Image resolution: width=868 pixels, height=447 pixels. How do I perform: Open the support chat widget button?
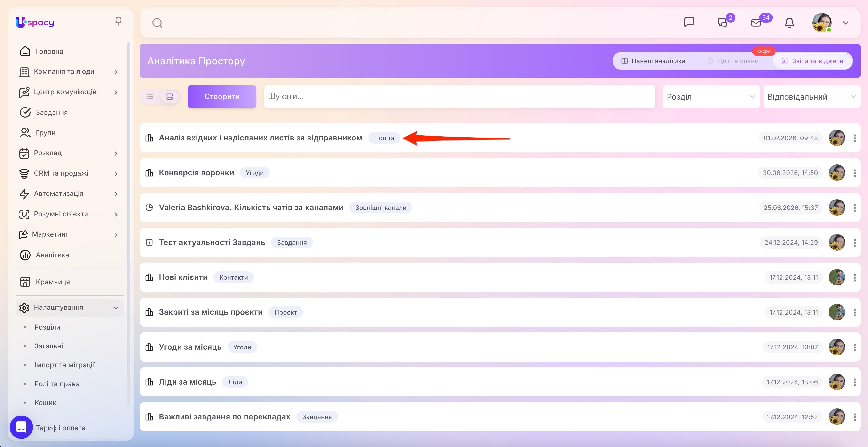click(21, 427)
